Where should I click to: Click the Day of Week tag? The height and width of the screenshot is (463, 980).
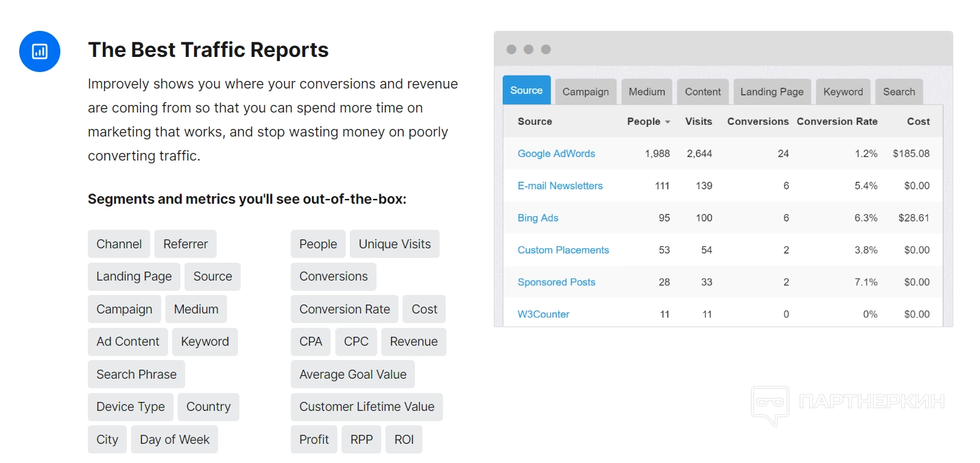pyautogui.click(x=174, y=440)
